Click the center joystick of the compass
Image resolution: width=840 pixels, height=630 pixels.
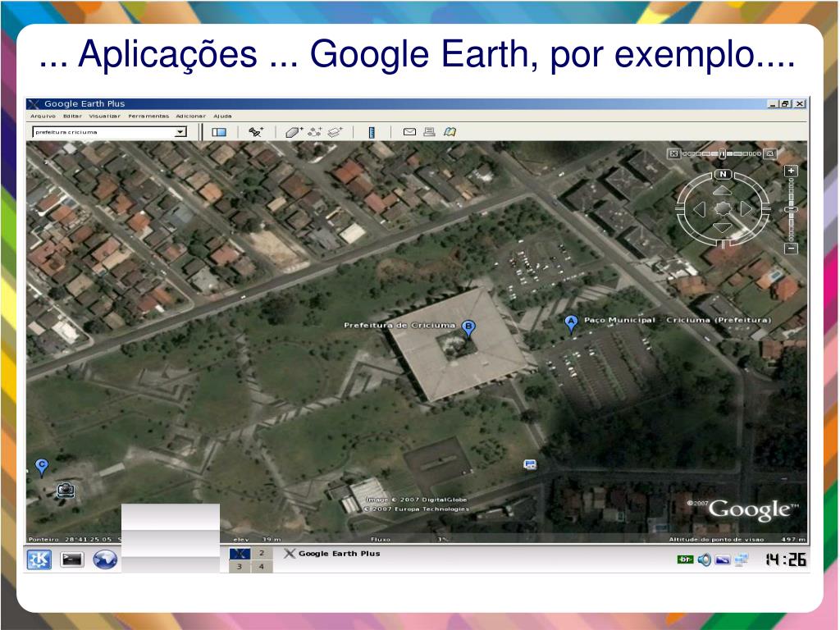pos(723,209)
